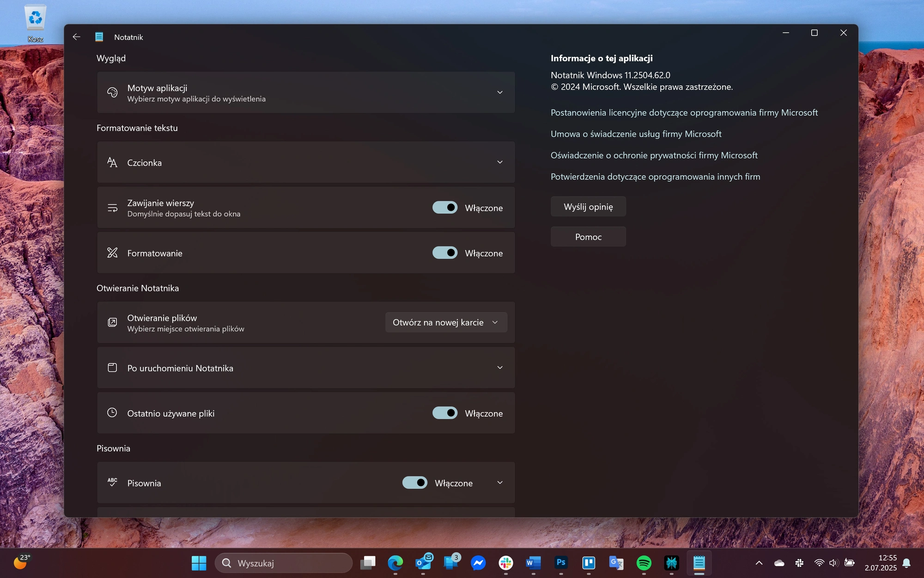Screen dimensions: 924x578
Task: Open Oświadczenie o ochronie prywatności link
Action: pyautogui.click(x=654, y=155)
